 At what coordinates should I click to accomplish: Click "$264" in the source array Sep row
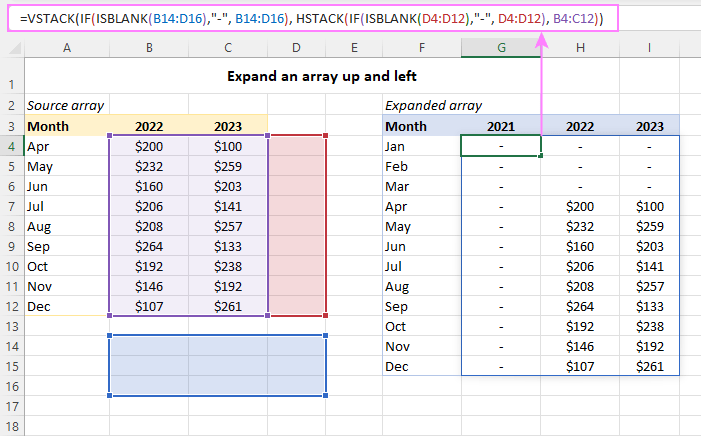click(149, 246)
